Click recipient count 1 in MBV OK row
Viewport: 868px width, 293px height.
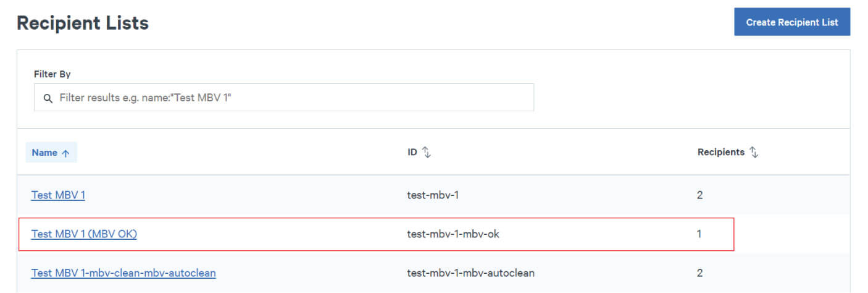[699, 234]
